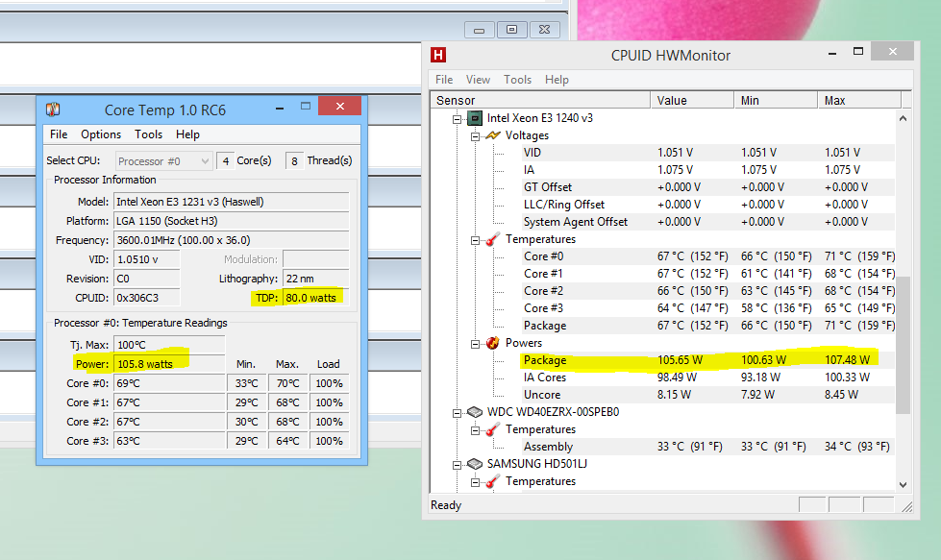Click the Sensor column header

point(541,100)
